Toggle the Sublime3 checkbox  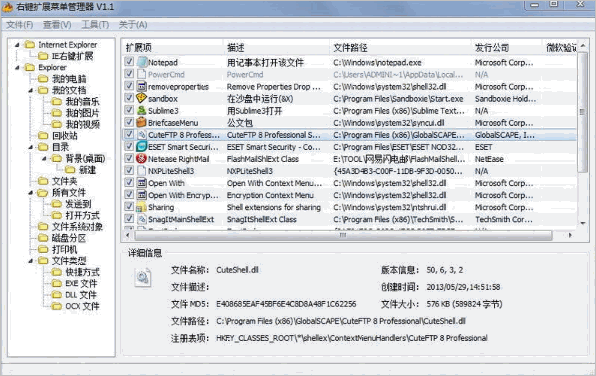coord(129,110)
